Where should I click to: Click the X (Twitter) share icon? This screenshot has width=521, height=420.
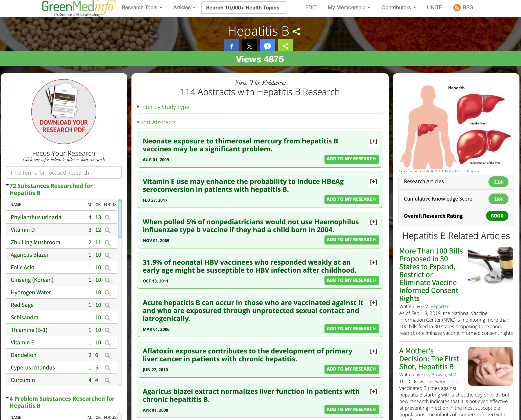pyautogui.click(x=249, y=46)
